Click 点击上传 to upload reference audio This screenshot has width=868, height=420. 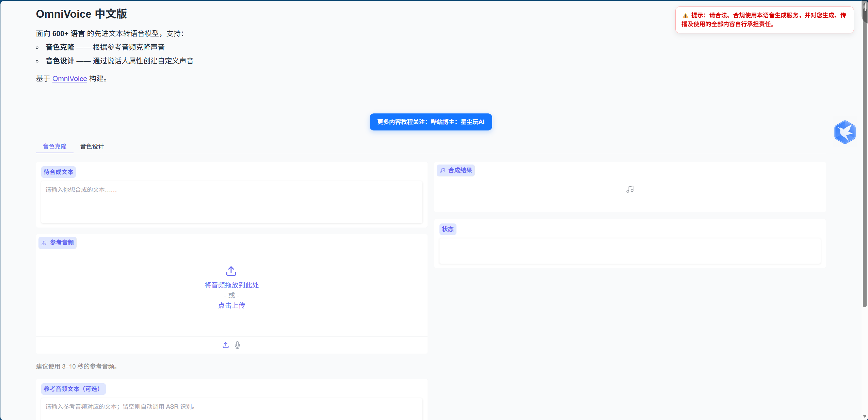click(231, 306)
